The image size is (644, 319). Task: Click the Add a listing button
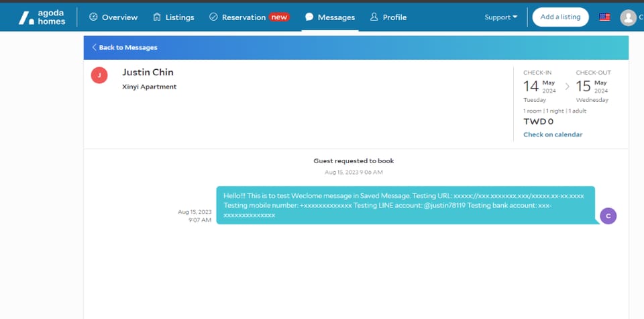pyautogui.click(x=560, y=17)
